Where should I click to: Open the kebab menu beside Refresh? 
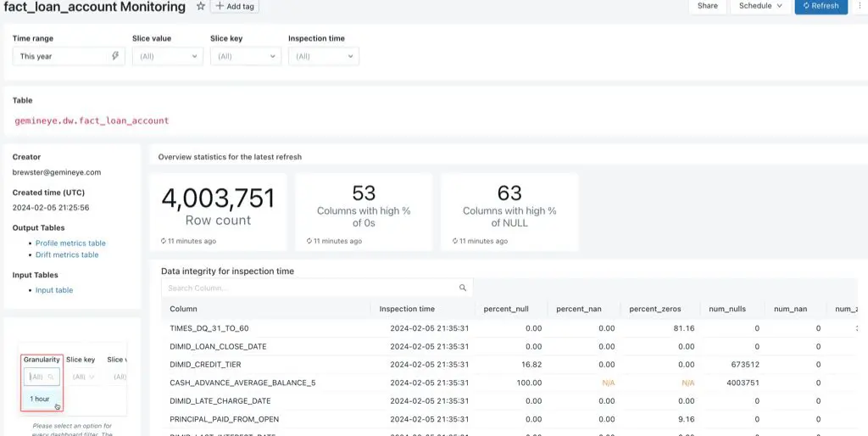pos(860,6)
